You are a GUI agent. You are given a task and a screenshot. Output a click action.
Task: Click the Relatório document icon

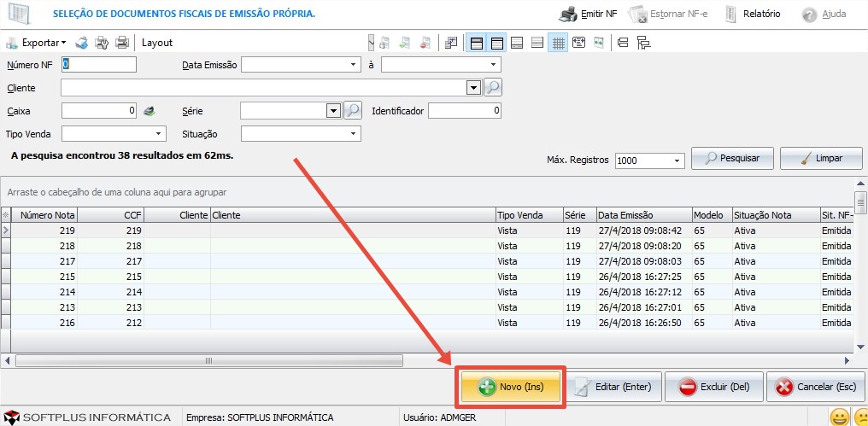(730, 15)
